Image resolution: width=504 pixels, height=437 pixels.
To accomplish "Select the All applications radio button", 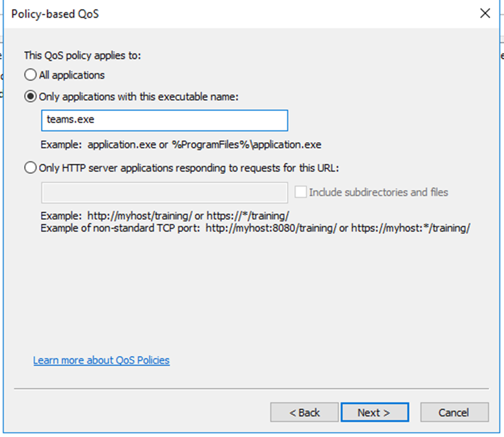I will click(30, 75).
